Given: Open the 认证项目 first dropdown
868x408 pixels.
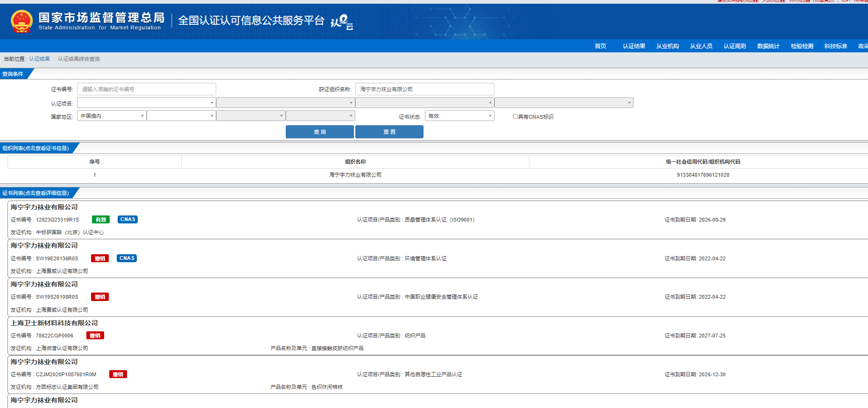Looking at the screenshot, I should pos(146,103).
